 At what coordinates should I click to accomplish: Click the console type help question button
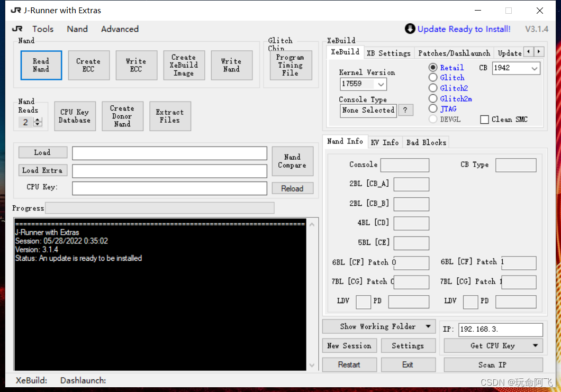pos(405,110)
